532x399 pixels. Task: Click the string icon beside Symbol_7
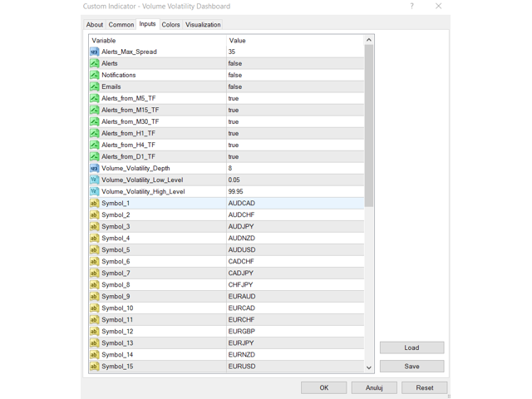click(x=94, y=273)
